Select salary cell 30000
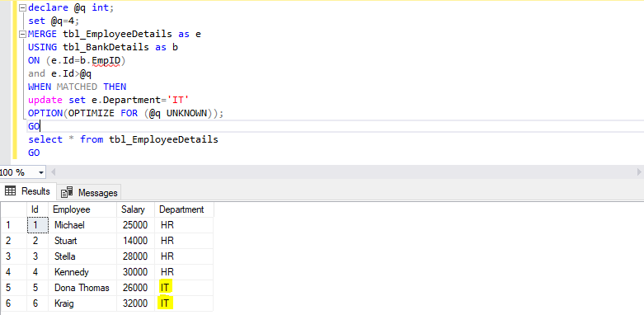This screenshot has width=644, height=315. [x=135, y=272]
